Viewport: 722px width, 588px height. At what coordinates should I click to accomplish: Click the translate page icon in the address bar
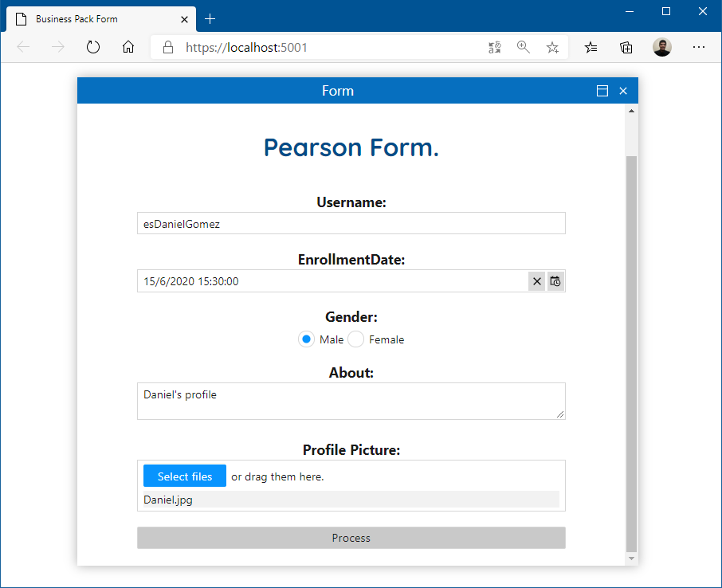pos(494,47)
